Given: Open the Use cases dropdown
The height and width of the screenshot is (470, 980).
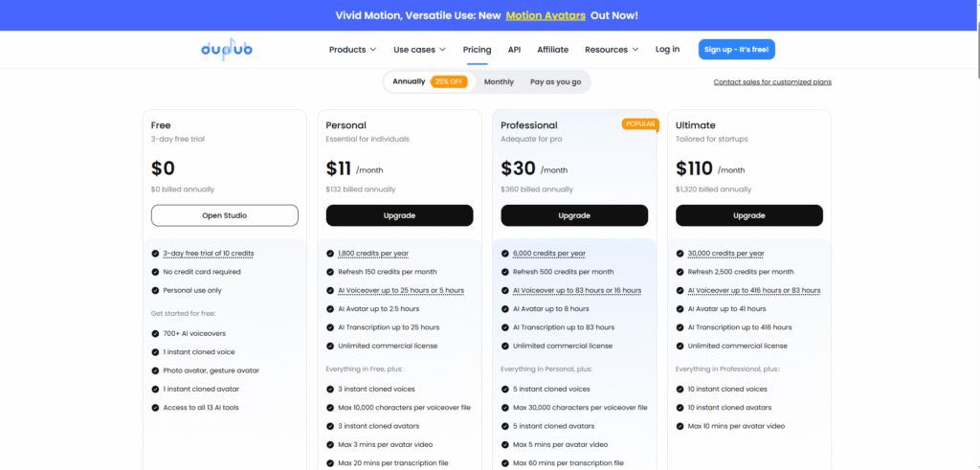Looking at the screenshot, I should coord(422,50).
